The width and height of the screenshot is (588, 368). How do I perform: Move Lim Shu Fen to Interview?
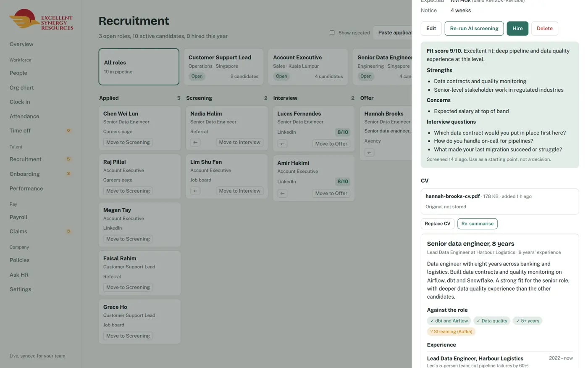coord(240,191)
